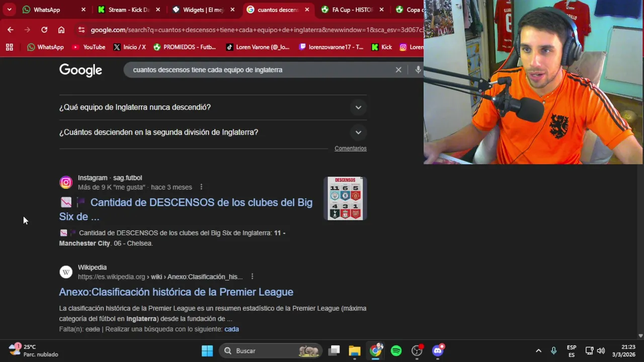Screen dimensions: 644x362
Task: Open 'Cantidad de DESCENSOS de los clubes' result
Action: [186, 209]
